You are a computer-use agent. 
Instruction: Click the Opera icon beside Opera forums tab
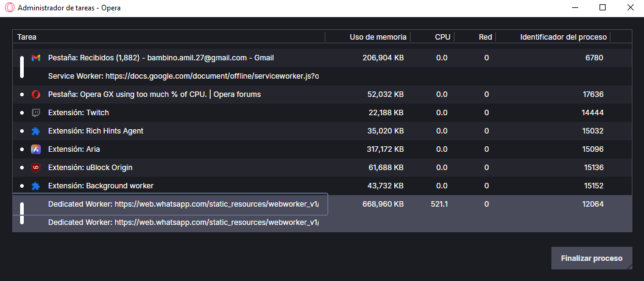[x=36, y=94]
